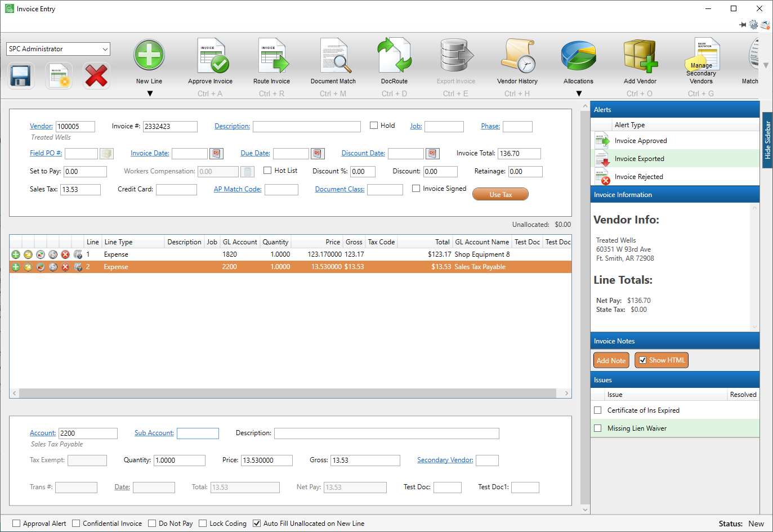Expand the New Line dropdown arrow
Screen dimensions: 773x532
tap(150, 94)
